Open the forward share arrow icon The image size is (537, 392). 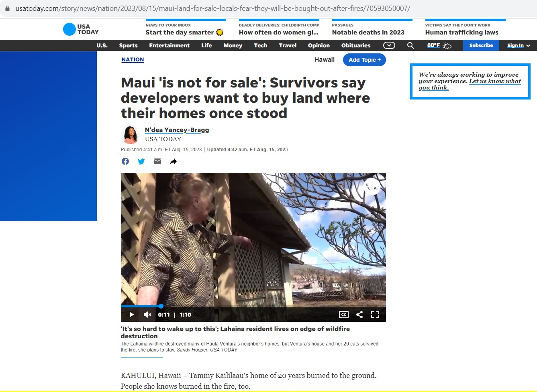(173, 161)
